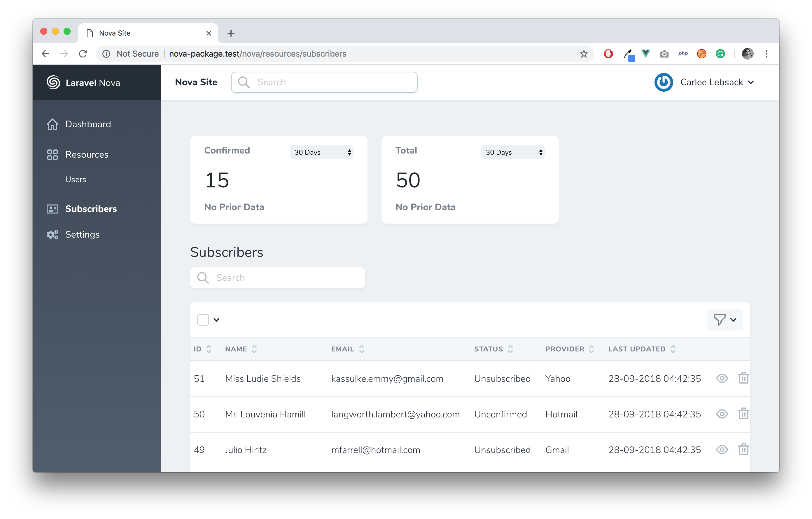Screen dimensions: 812x519
Task: Open the Confirmed metric 30 Days dropdown
Action: pyautogui.click(x=321, y=153)
